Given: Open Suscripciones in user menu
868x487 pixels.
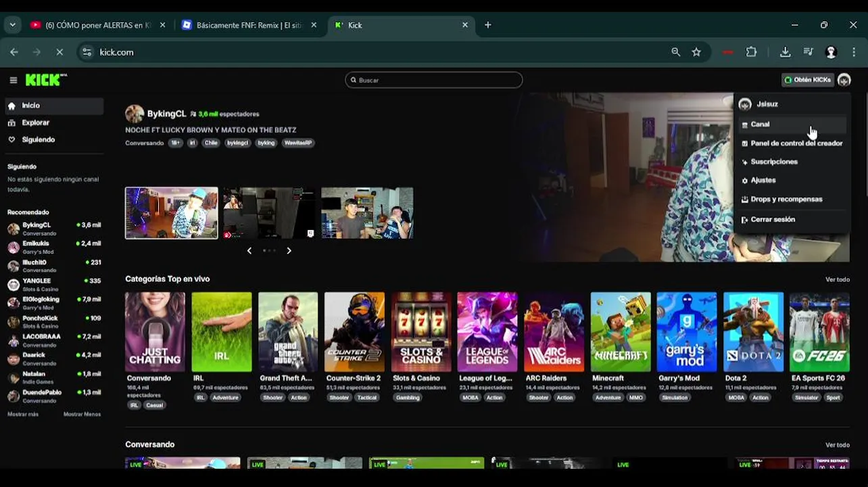Looking at the screenshot, I should point(792,162).
